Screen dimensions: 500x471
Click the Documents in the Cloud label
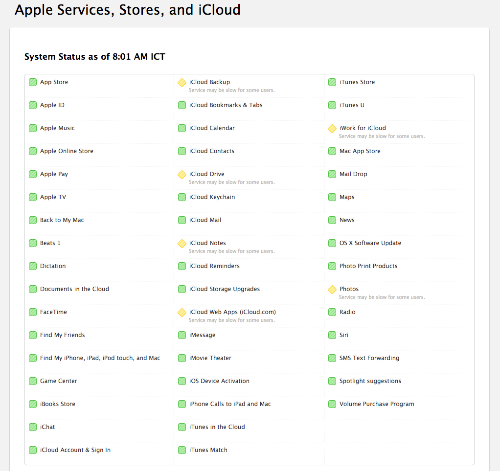click(75, 289)
